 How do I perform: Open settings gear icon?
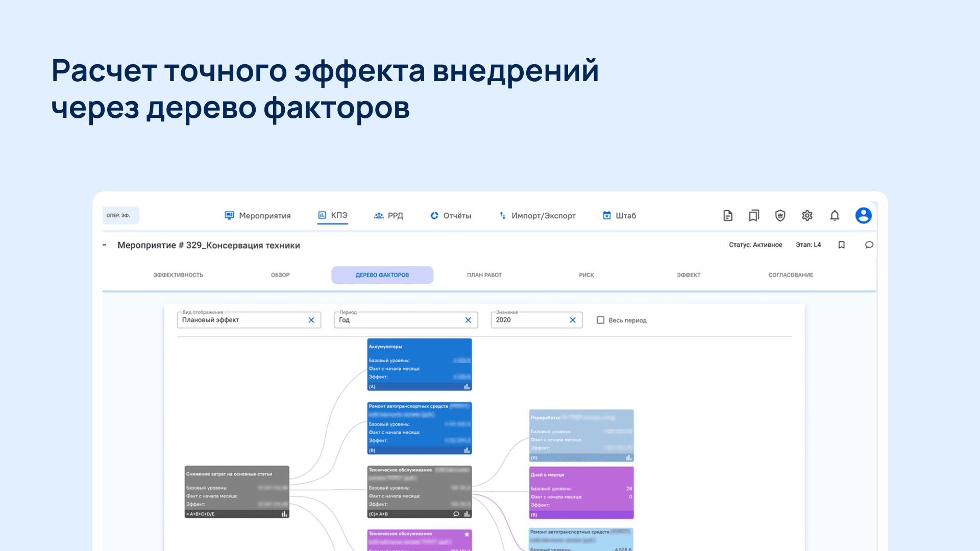(x=807, y=216)
